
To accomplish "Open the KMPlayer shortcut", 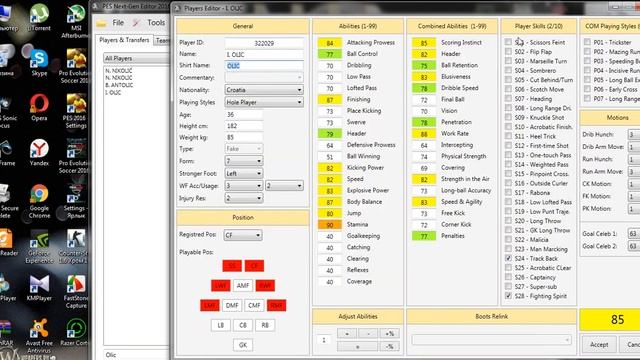I will [39, 287].
